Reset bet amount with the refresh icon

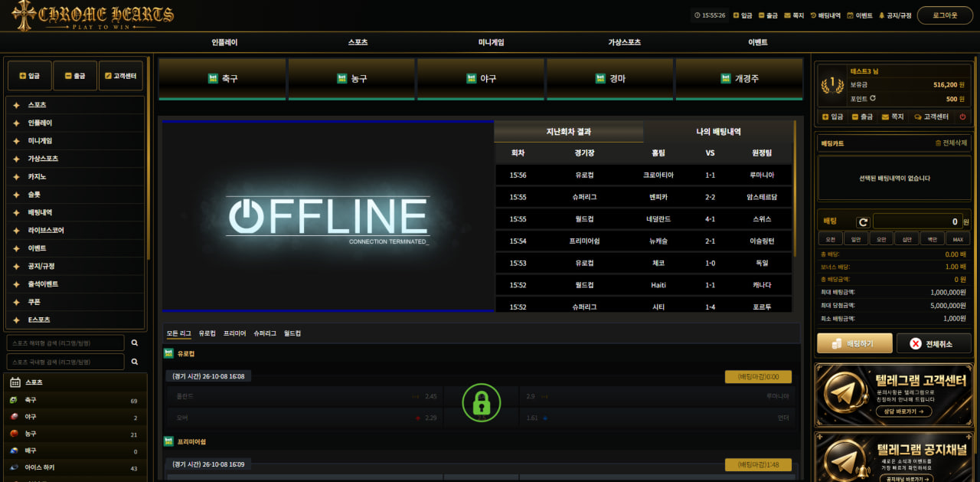(x=863, y=222)
